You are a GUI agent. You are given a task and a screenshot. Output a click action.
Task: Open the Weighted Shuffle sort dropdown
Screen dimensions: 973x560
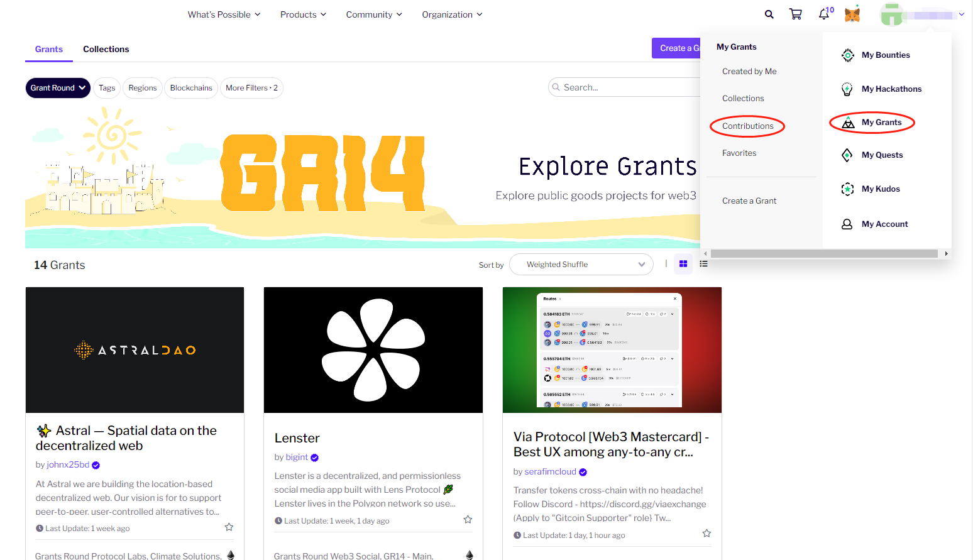pyautogui.click(x=581, y=265)
